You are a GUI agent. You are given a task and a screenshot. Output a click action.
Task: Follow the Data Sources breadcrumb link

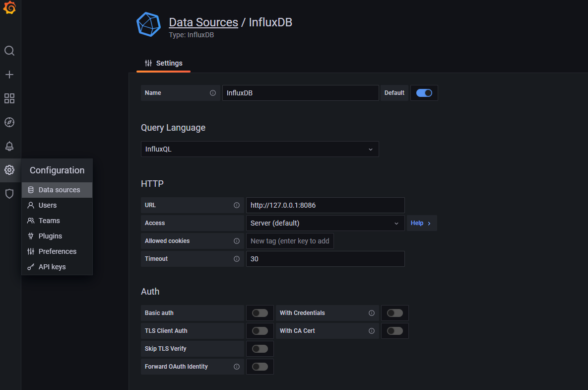click(203, 22)
